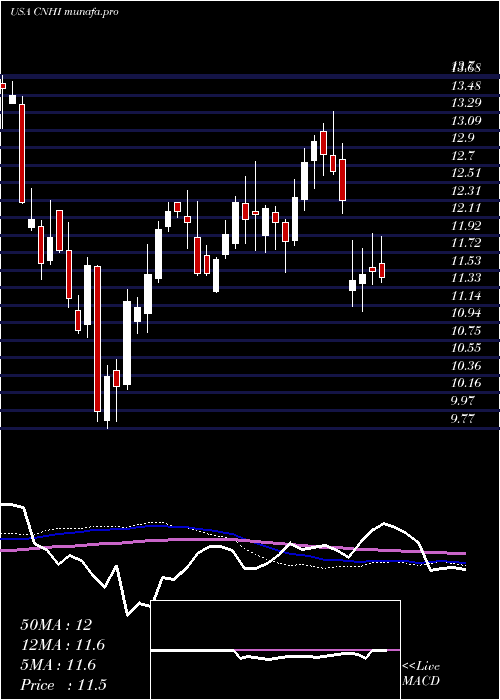Click the 9.97 price label
Image resolution: width=500 pixels, height=700 pixels.
[462, 400]
